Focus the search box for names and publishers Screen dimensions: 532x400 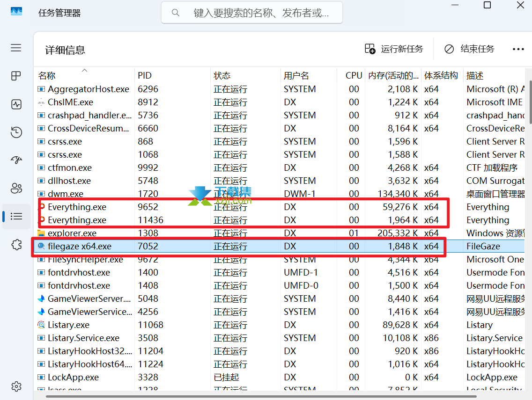pos(252,13)
